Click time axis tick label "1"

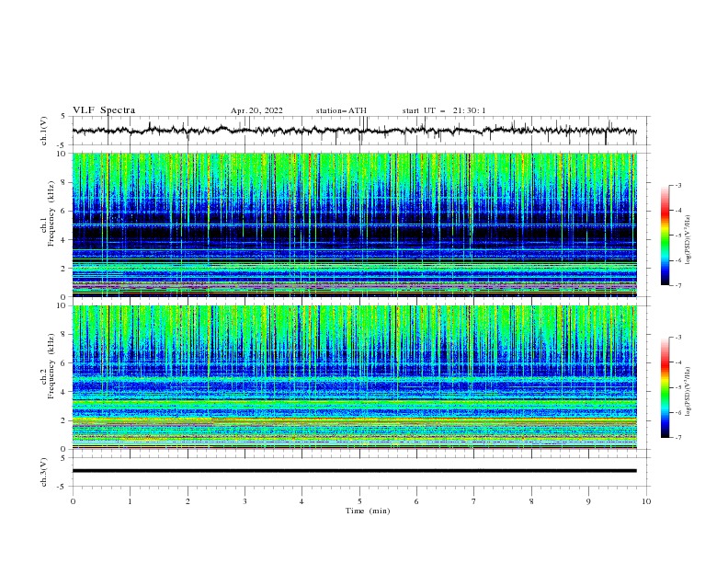(x=130, y=501)
